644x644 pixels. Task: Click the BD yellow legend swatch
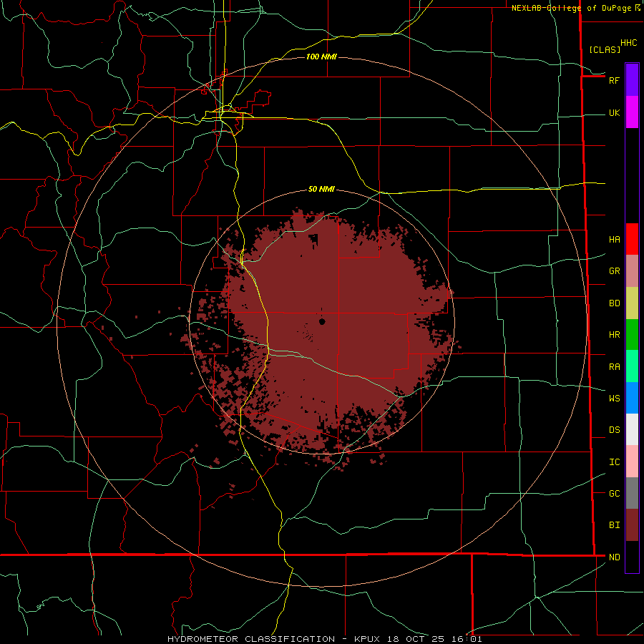point(632,303)
